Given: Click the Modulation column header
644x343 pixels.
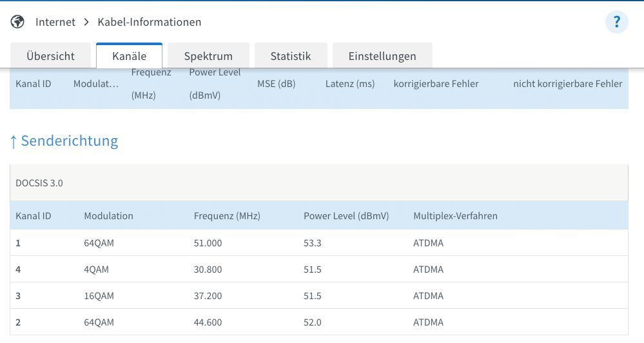Looking at the screenshot, I should point(108,216).
